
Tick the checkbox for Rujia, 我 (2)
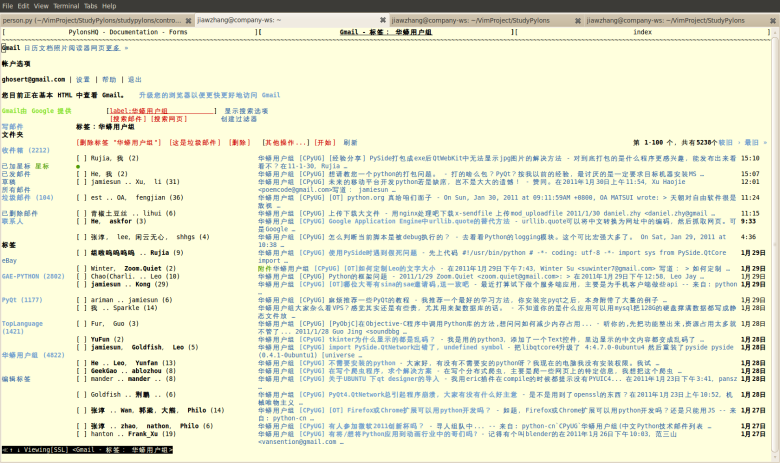[x=81, y=158]
